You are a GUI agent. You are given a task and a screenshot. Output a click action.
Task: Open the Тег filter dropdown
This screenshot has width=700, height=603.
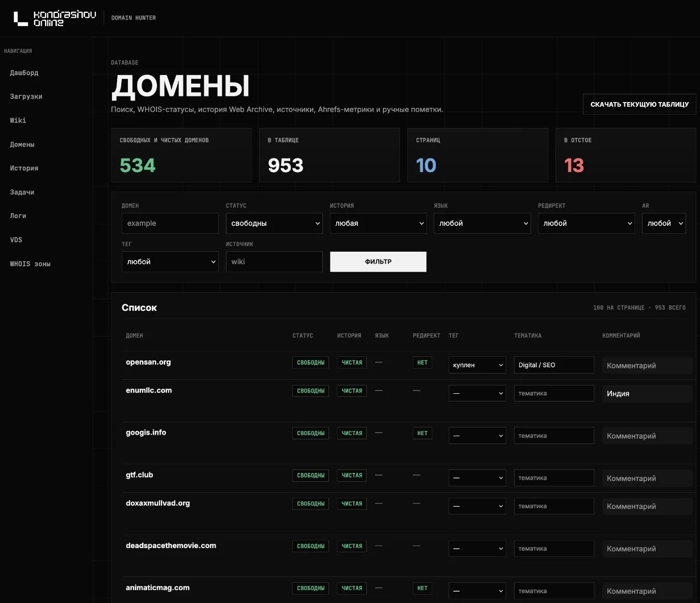pyautogui.click(x=170, y=262)
